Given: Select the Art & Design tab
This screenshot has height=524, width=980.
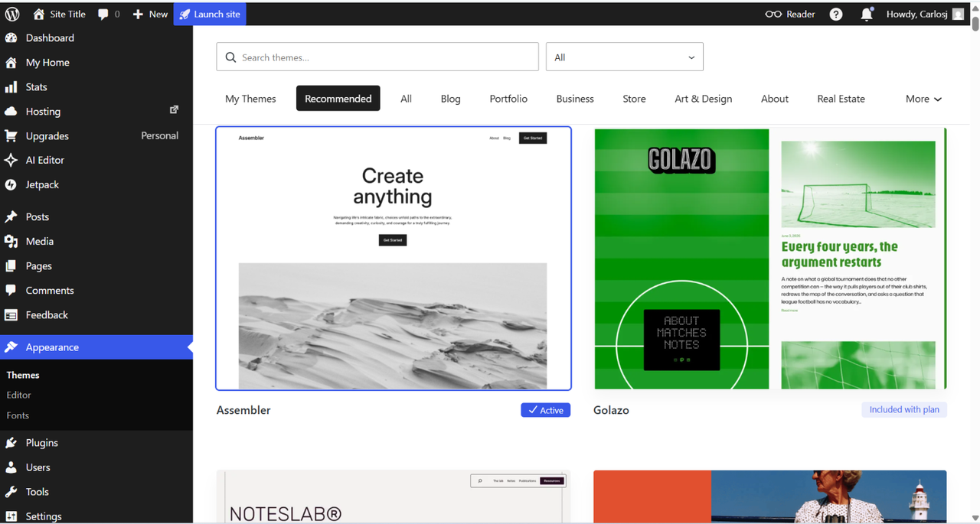Looking at the screenshot, I should click(x=704, y=99).
